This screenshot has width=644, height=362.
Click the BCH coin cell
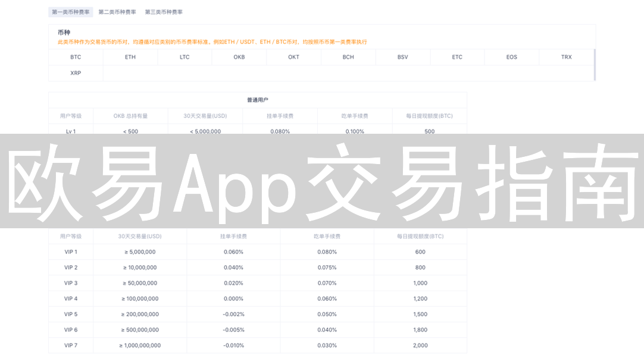(x=348, y=57)
